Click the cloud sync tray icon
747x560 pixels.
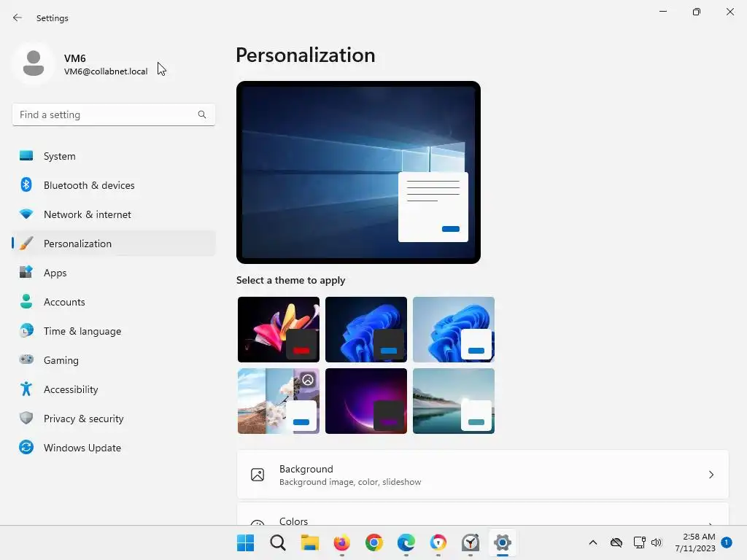(616, 542)
